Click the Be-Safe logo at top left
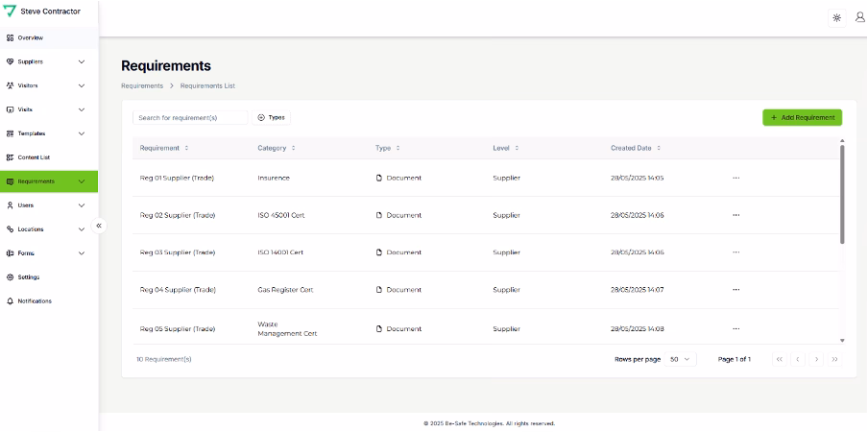The height and width of the screenshot is (432, 868). (11, 12)
